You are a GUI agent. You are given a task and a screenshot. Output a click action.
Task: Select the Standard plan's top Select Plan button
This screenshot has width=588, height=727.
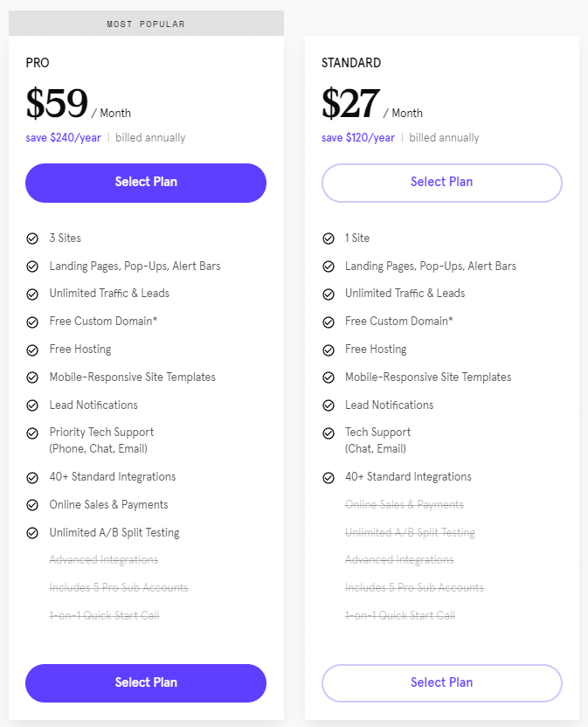[x=441, y=183]
